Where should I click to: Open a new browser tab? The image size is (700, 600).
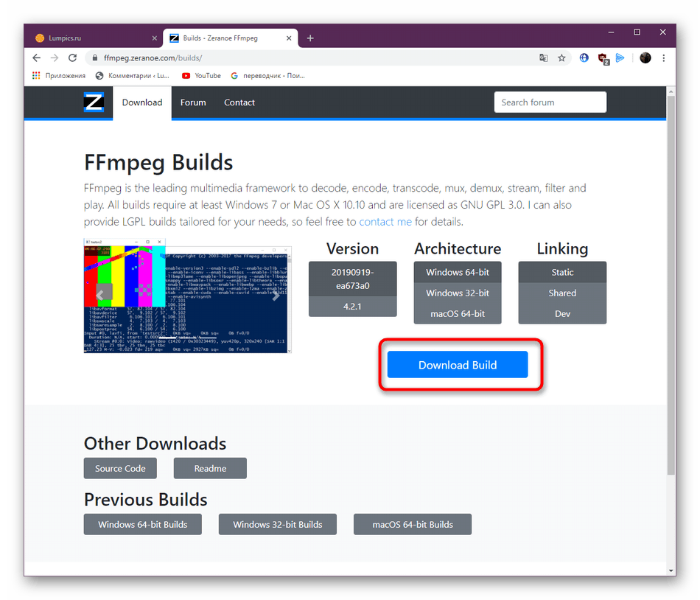(310, 38)
